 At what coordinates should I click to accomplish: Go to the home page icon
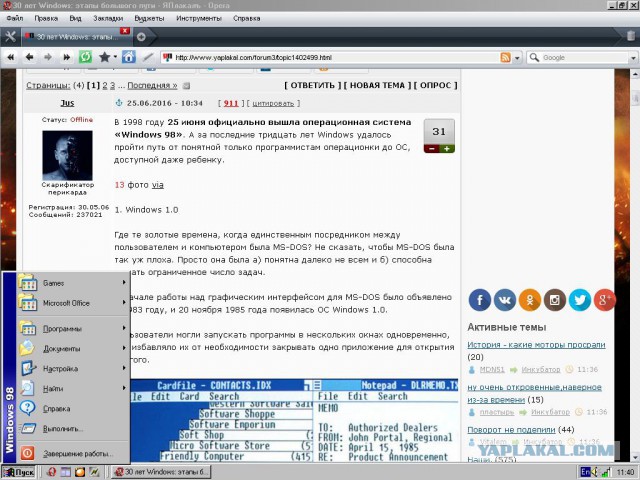click(x=129, y=57)
